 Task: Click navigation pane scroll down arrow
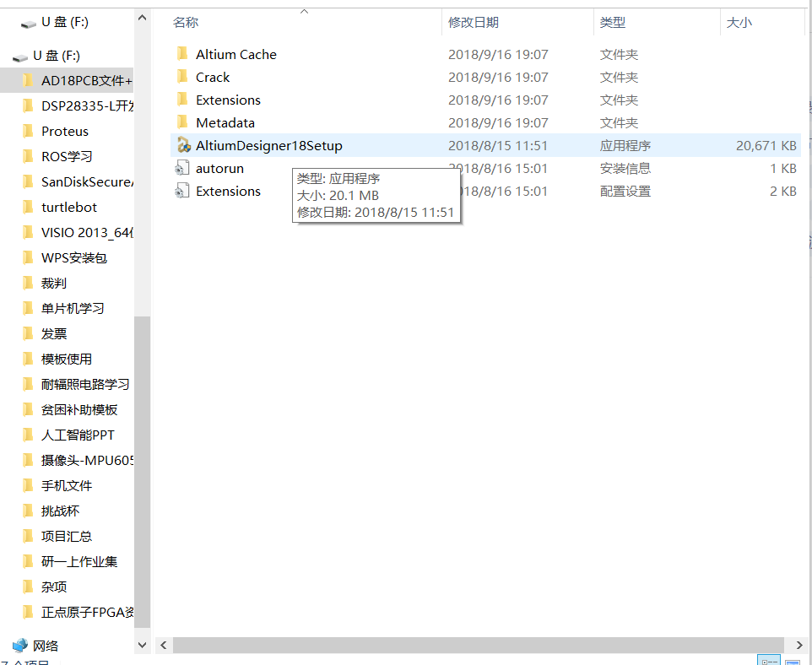click(143, 646)
